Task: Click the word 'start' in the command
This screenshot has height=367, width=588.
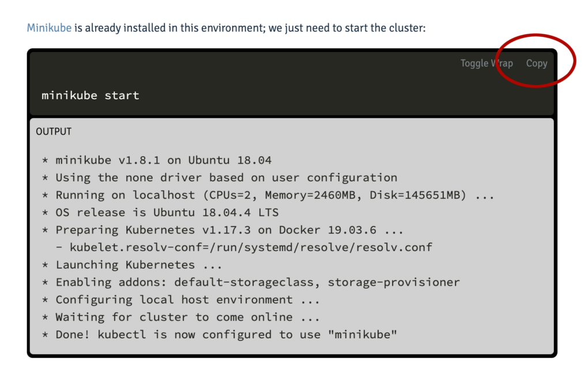Action: [x=122, y=95]
